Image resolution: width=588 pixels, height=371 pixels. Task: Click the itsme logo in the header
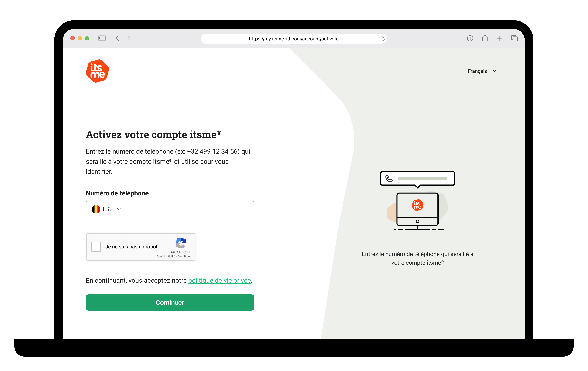click(x=97, y=71)
